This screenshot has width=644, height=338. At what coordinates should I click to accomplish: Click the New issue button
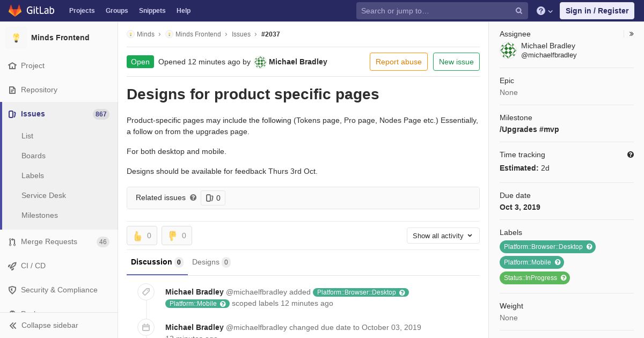pyautogui.click(x=456, y=62)
